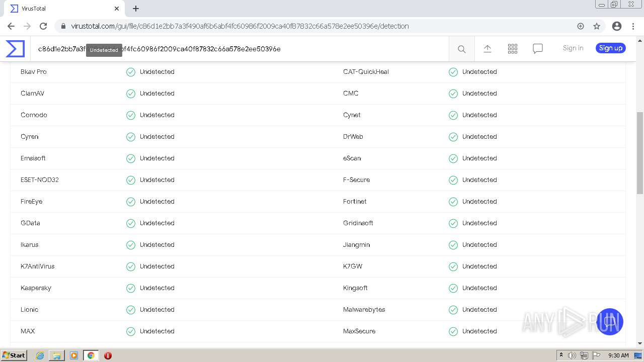Focus the file hash search field
The image size is (644, 362).
click(239, 49)
